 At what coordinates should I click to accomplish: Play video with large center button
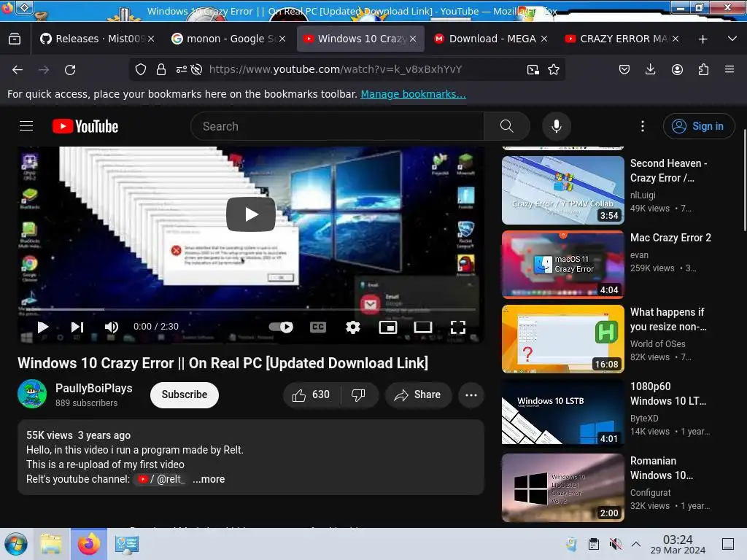[x=251, y=214]
